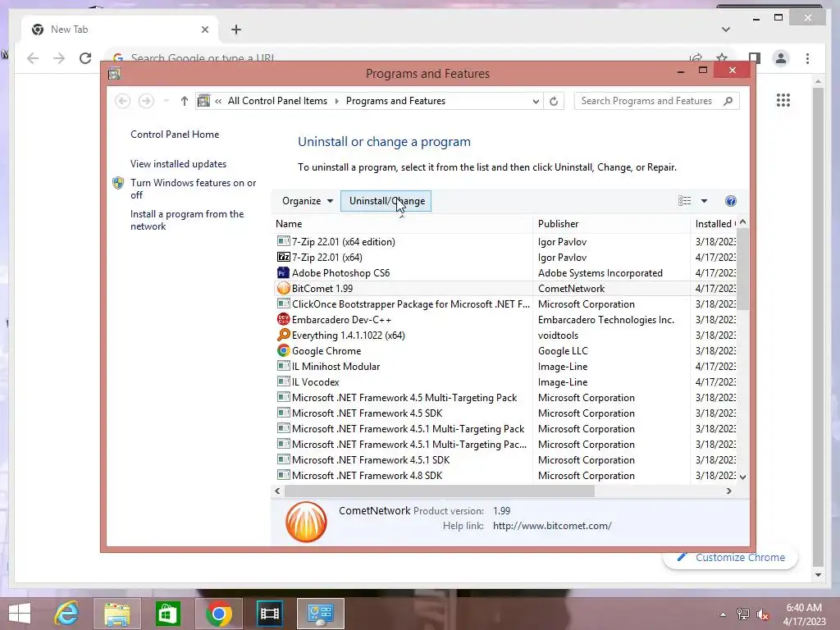This screenshot has width=840, height=630.
Task: Click Programs and Features breadcrumb
Action: [x=395, y=101]
